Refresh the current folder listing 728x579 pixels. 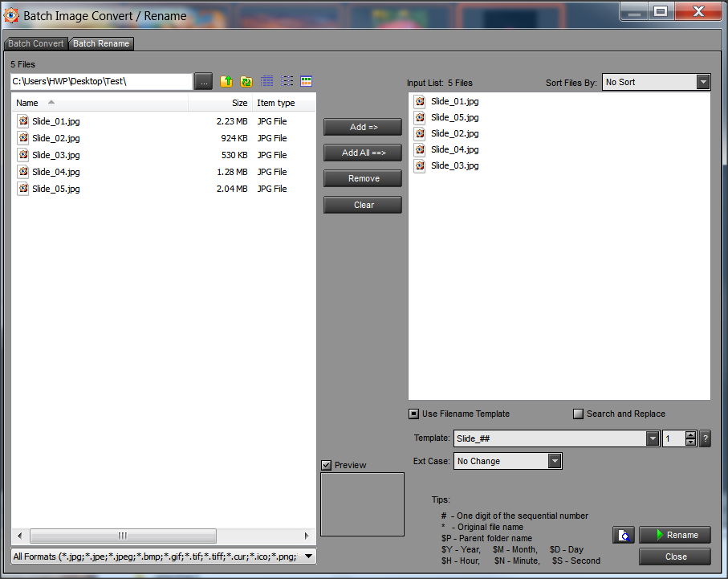pyautogui.click(x=246, y=81)
